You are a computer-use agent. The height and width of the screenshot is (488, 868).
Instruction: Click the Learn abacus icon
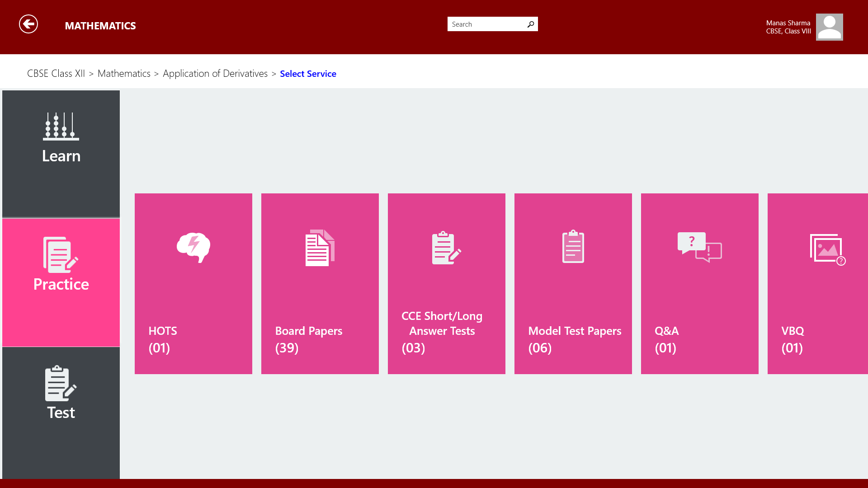[61, 127]
